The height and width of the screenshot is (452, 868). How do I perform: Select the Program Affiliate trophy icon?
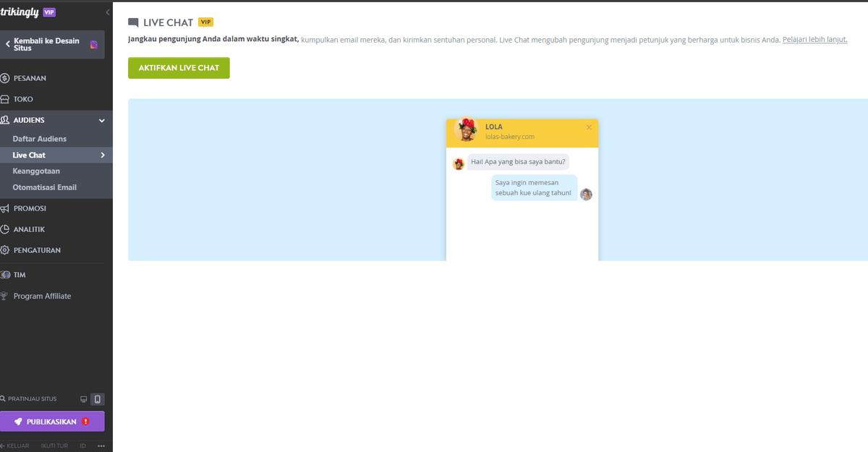click(x=7, y=296)
